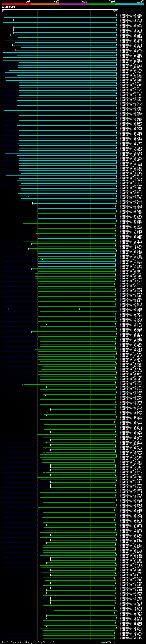The height and width of the screenshot is (644, 146).
Task: Select hit UniRef100_A6EK92
Action: [131, 246]
